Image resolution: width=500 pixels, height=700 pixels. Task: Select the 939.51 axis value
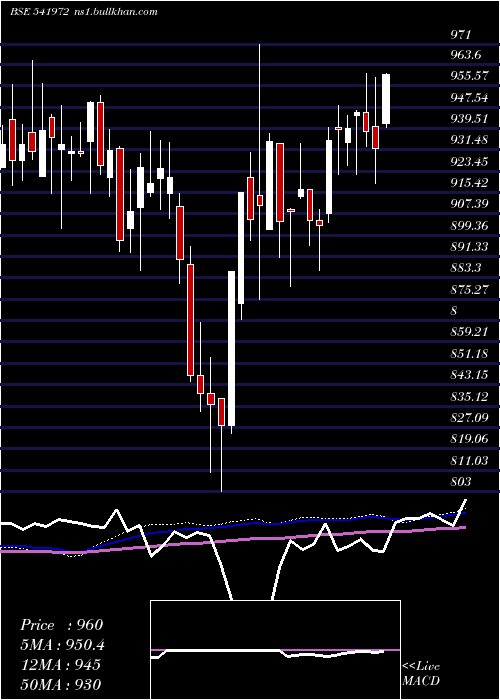469,119
